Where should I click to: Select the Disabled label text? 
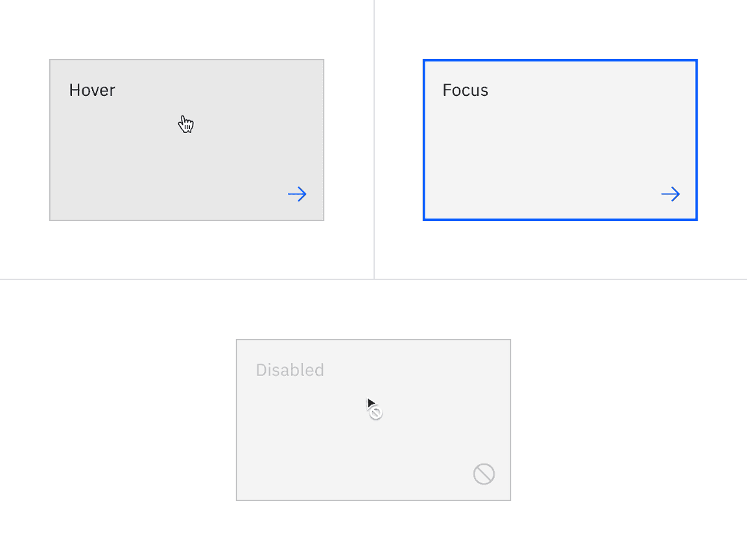point(290,370)
